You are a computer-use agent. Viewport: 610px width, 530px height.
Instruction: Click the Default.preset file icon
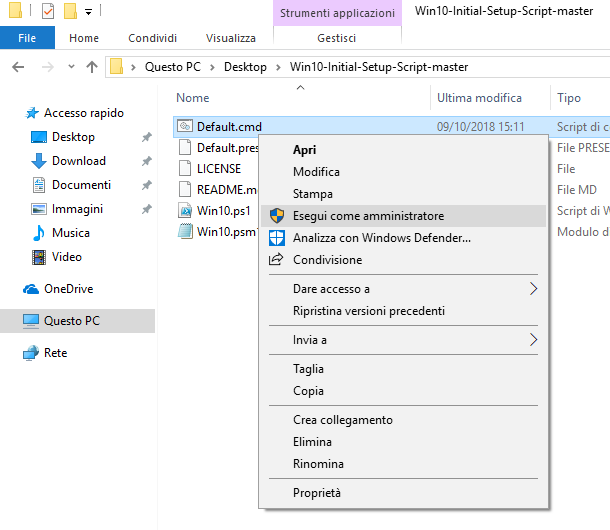[185, 147]
